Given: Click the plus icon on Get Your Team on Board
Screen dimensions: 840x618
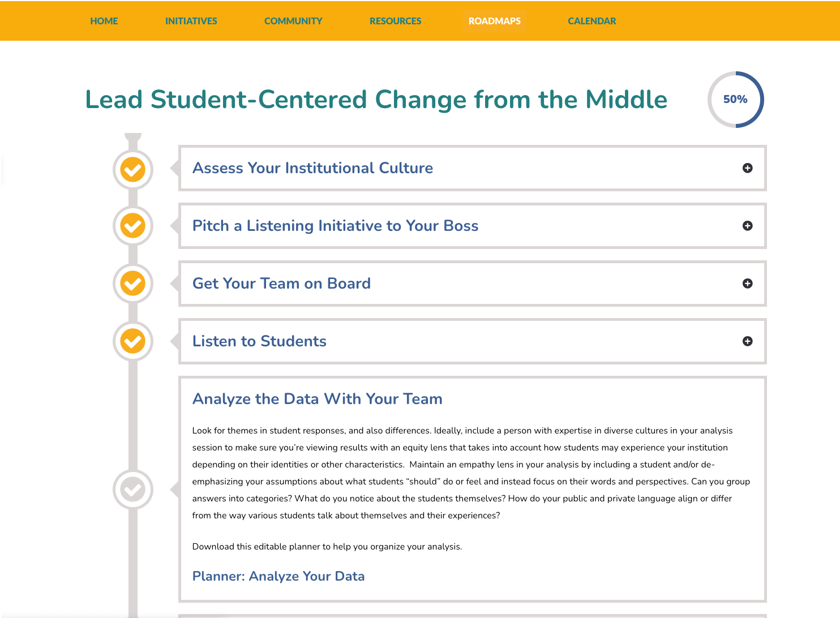Looking at the screenshot, I should click(x=748, y=284).
